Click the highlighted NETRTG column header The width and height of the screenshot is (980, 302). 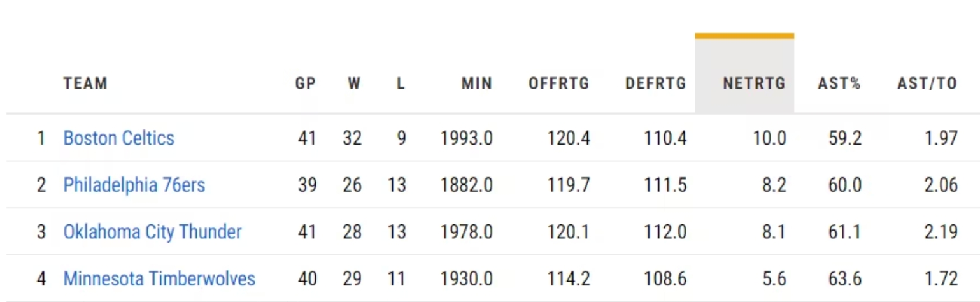coord(754,83)
